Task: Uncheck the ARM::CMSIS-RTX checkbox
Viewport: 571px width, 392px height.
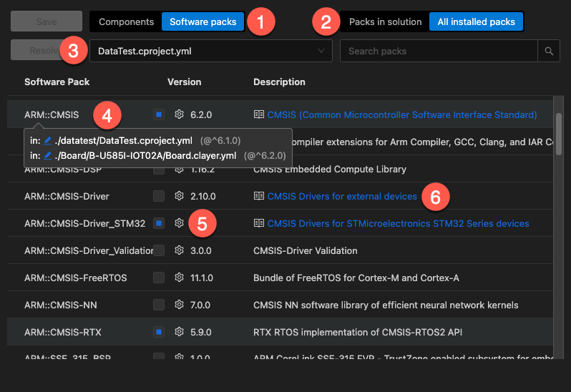Action: coord(159,332)
